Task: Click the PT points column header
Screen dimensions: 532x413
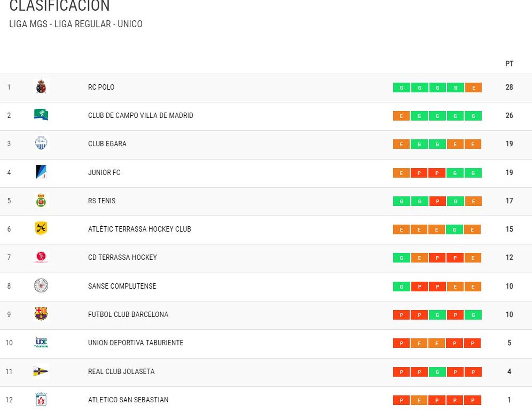Action: click(509, 63)
